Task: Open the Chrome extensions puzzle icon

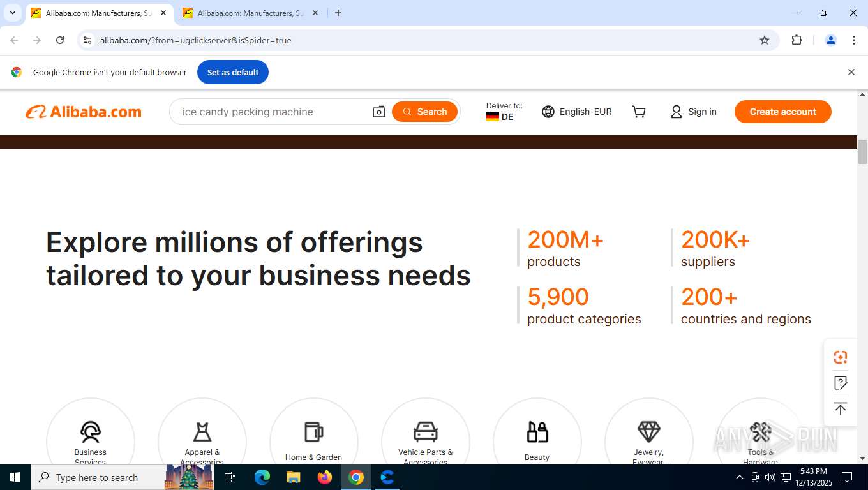Action: tap(797, 40)
